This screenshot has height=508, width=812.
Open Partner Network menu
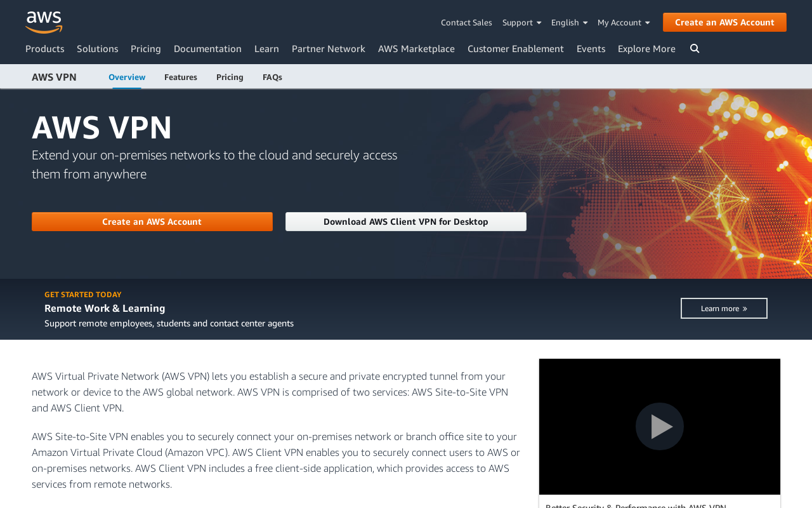(329, 49)
